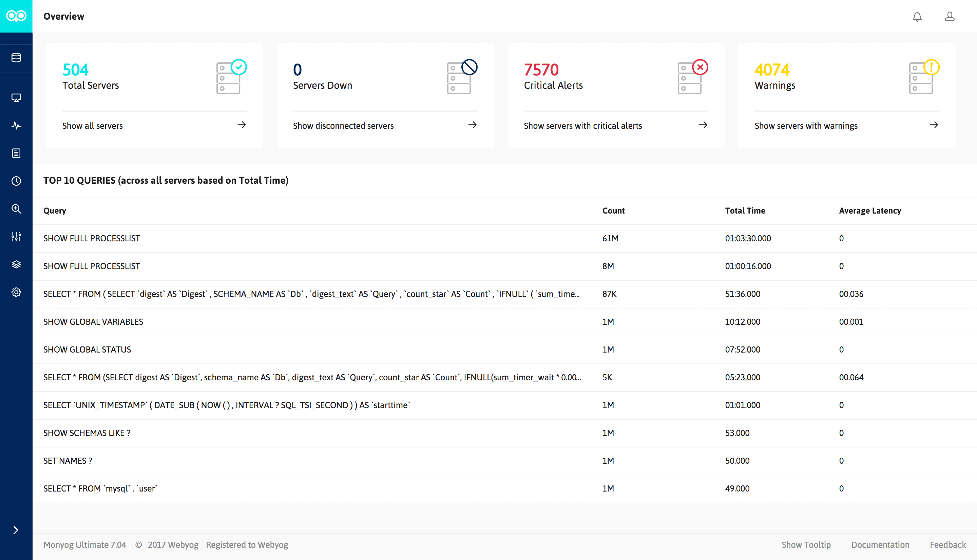Open the Servers panel from the sidebar
The image size is (977, 560).
coord(16,58)
